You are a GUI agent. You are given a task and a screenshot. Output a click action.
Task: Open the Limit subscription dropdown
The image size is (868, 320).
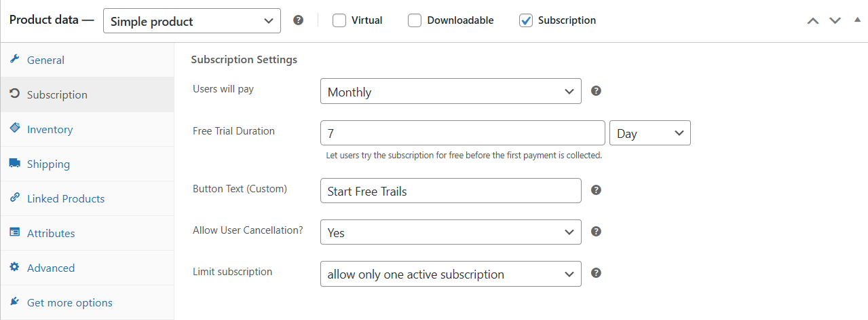click(x=451, y=274)
